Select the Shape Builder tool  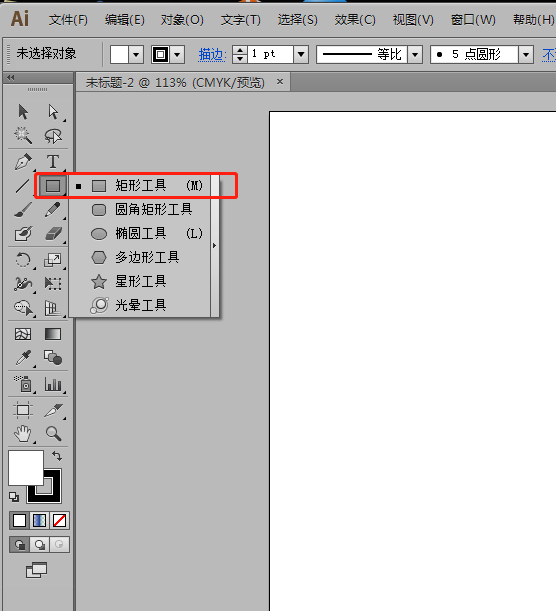(x=23, y=307)
